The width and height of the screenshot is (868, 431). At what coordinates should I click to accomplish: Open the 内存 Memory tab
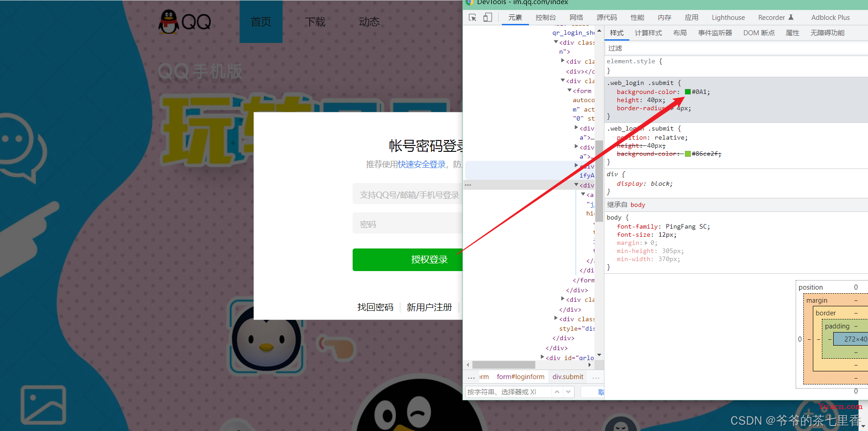(x=665, y=18)
